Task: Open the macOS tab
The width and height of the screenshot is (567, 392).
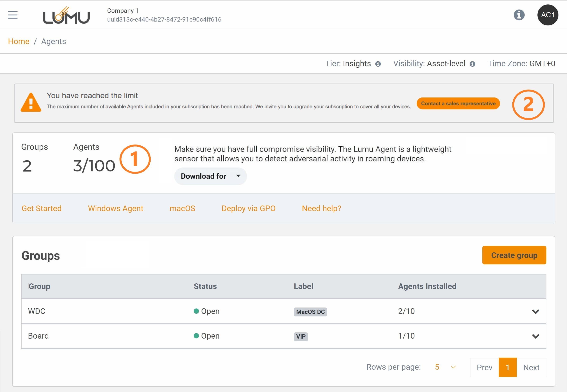Action: [182, 208]
